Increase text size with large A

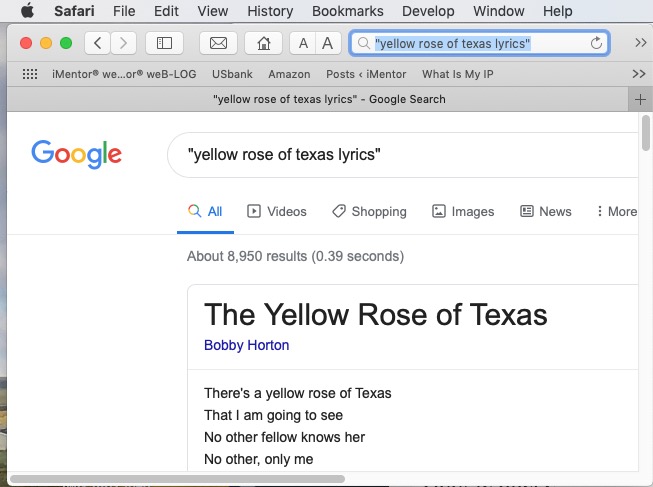[328, 43]
